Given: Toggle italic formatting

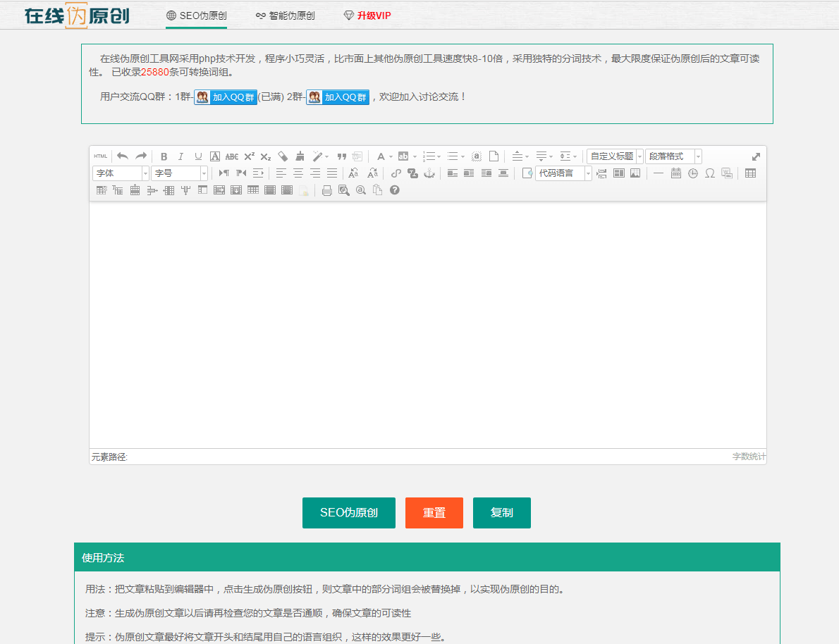Looking at the screenshot, I should point(181,156).
